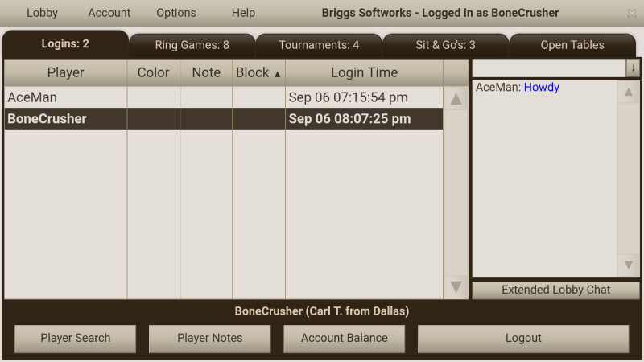Close the lobby window
Image resolution: width=644 pixels, height=362 pixels.
(x=631, y=13)
